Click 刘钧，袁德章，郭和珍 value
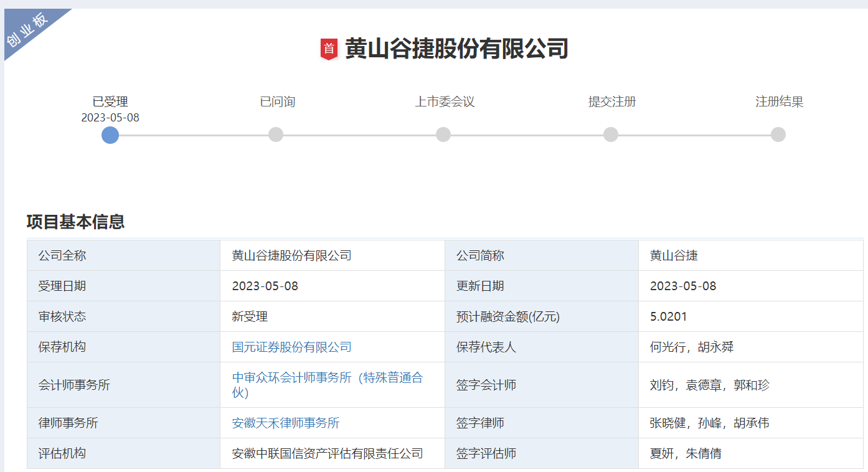The width and height of the screenshot is (868, 472). coord(710,385)
